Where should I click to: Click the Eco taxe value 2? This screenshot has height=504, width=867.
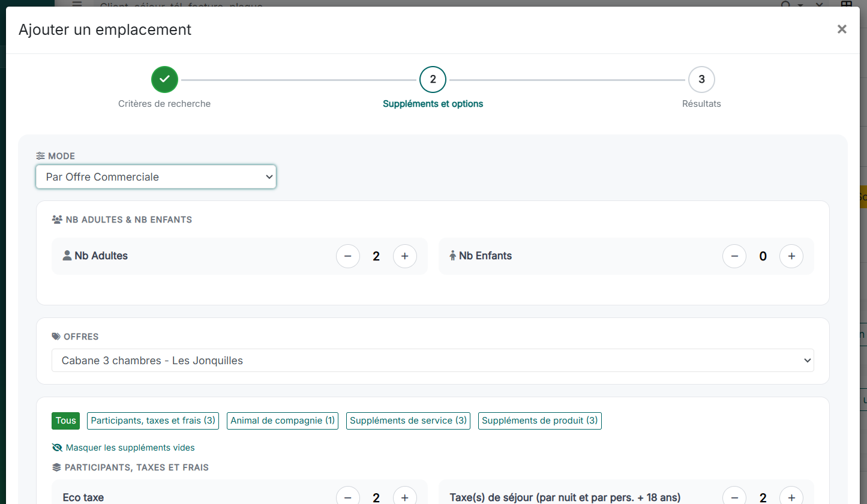(x=376, y=497)
